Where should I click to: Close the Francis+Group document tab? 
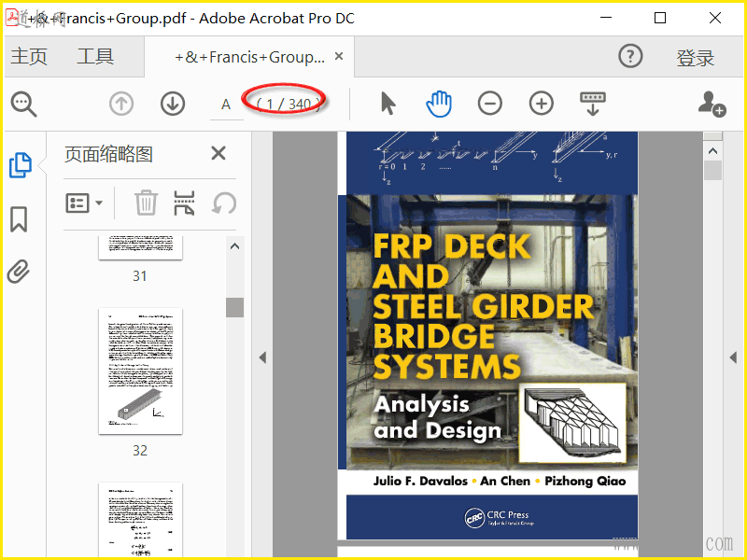point(339,56)
